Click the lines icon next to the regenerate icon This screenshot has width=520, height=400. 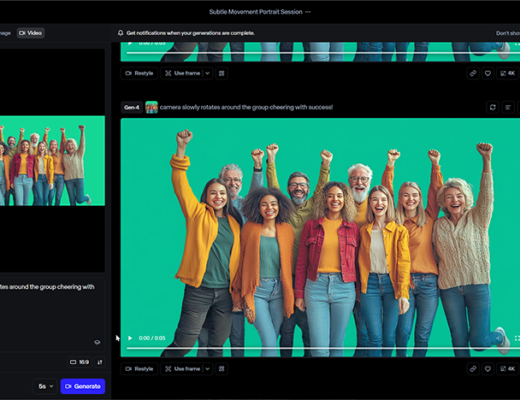coord(508,107)
